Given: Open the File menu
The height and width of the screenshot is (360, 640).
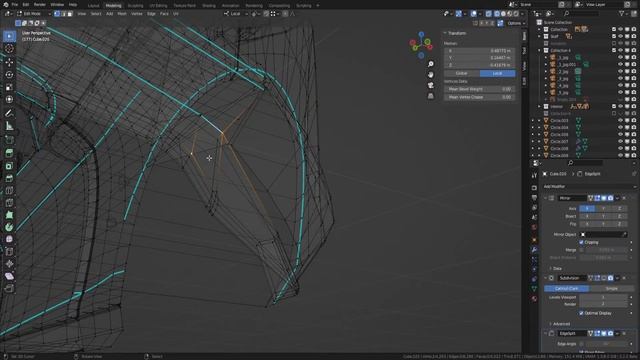Looking at the screenshot, I should [x=15, y=4].
